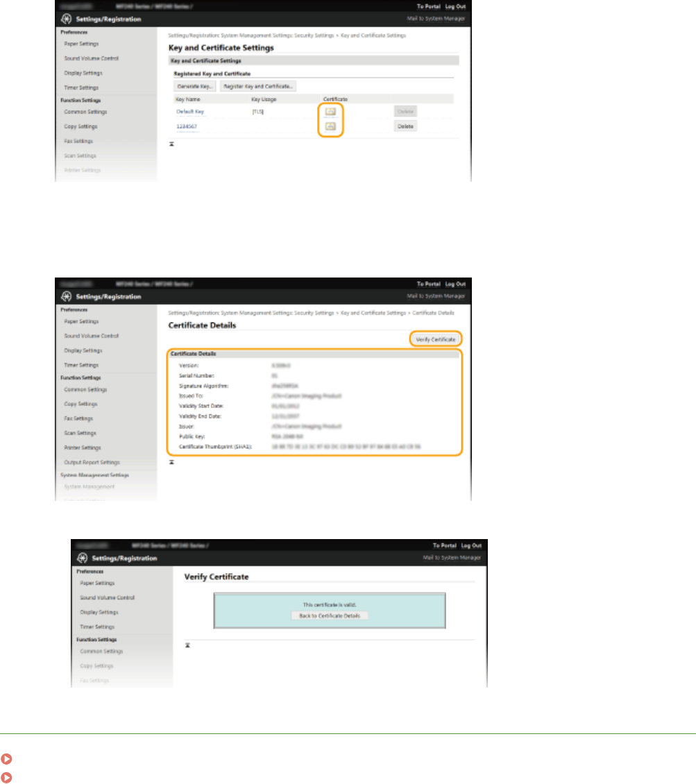Open 1234567 key name link
This screenshot has width=696, height=784.
pyautogui.click(x=187, y=126)
